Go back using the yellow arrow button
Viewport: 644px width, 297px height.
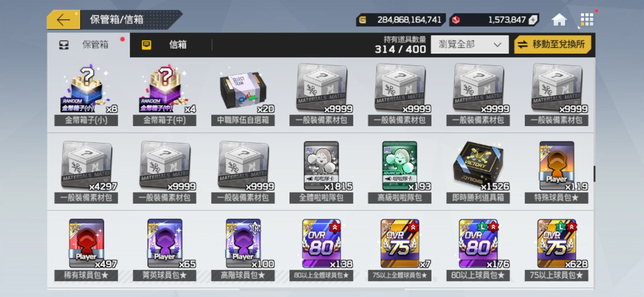[64, 20]
